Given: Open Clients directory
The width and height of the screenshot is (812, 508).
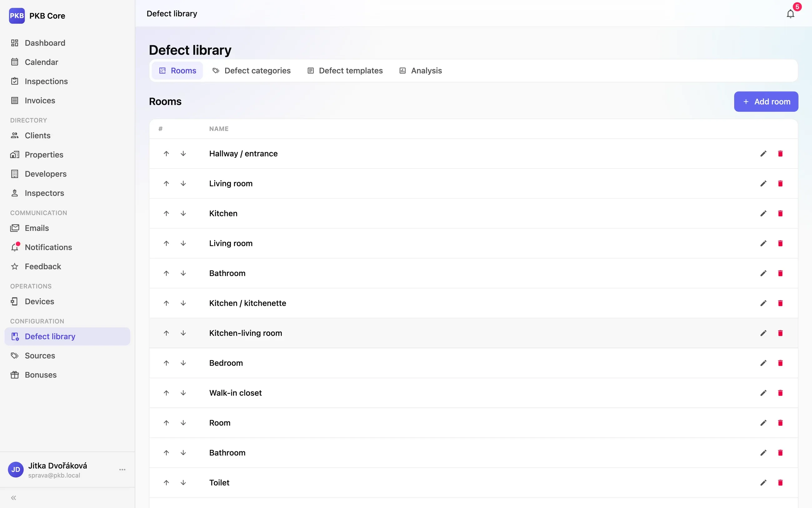Looking at the screenshot, I should 67,135.
